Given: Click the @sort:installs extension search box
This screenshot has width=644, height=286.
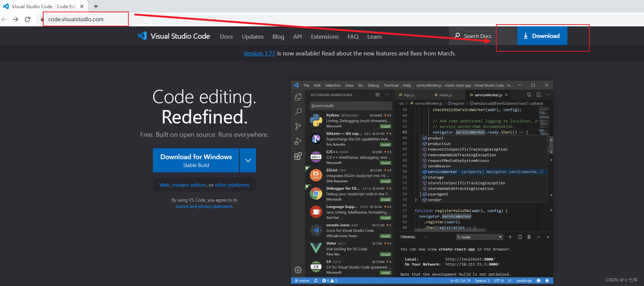Looking at the screenshot, I should click(350, 106).
